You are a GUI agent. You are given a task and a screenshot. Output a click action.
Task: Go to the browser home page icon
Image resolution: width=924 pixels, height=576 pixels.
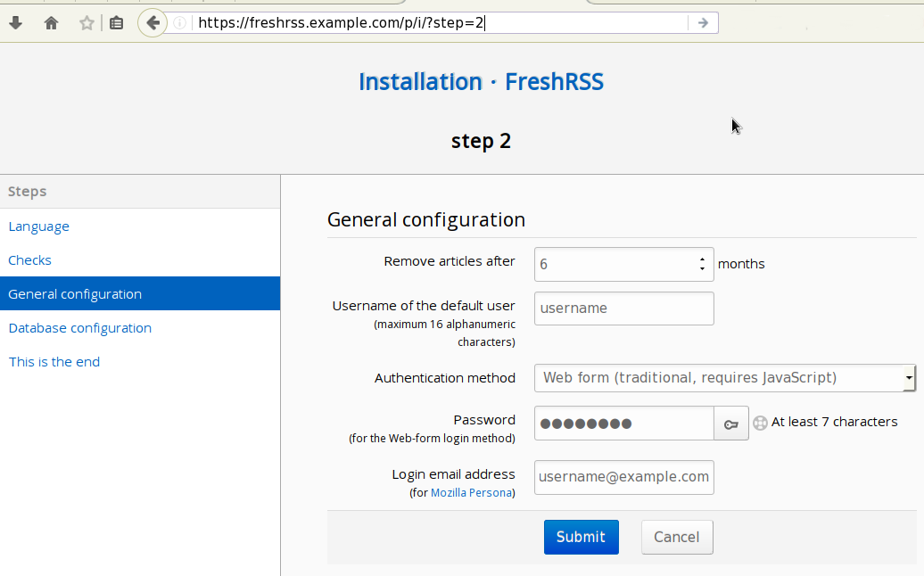51,23
